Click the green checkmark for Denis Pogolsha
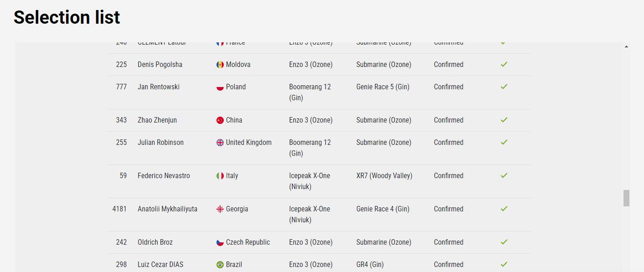 tap(504, 64)
